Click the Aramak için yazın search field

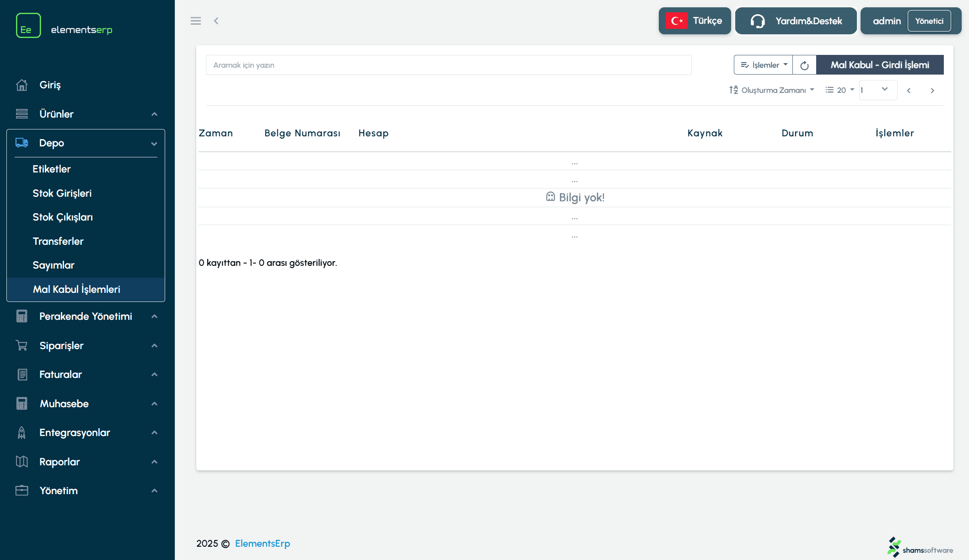448,65
